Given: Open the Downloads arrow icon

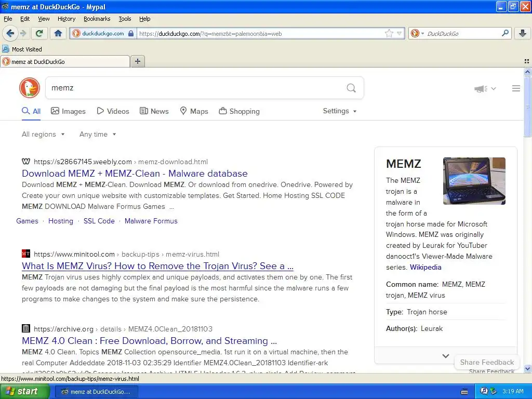Looking at the screenshot, I should click(523, 33).
